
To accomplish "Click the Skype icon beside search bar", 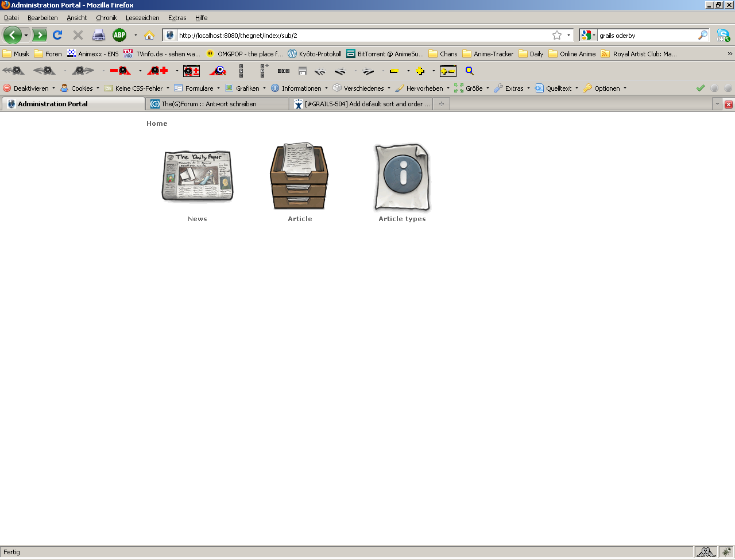I will [723, 35].
